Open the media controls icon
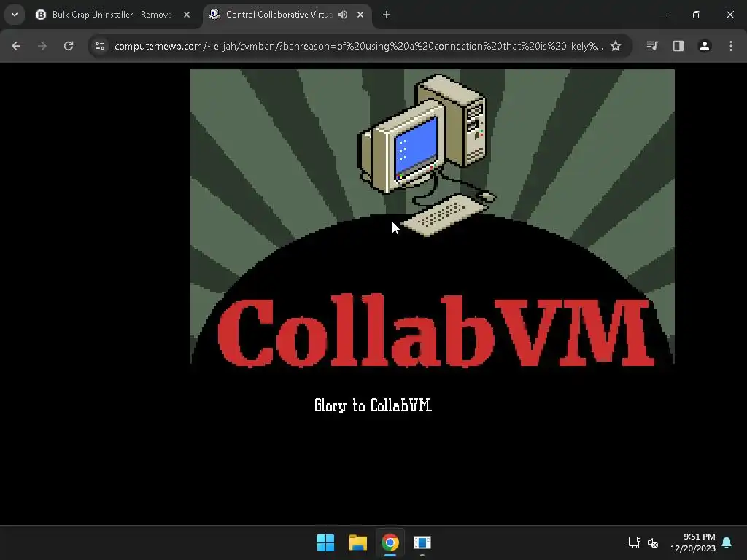 652,46
